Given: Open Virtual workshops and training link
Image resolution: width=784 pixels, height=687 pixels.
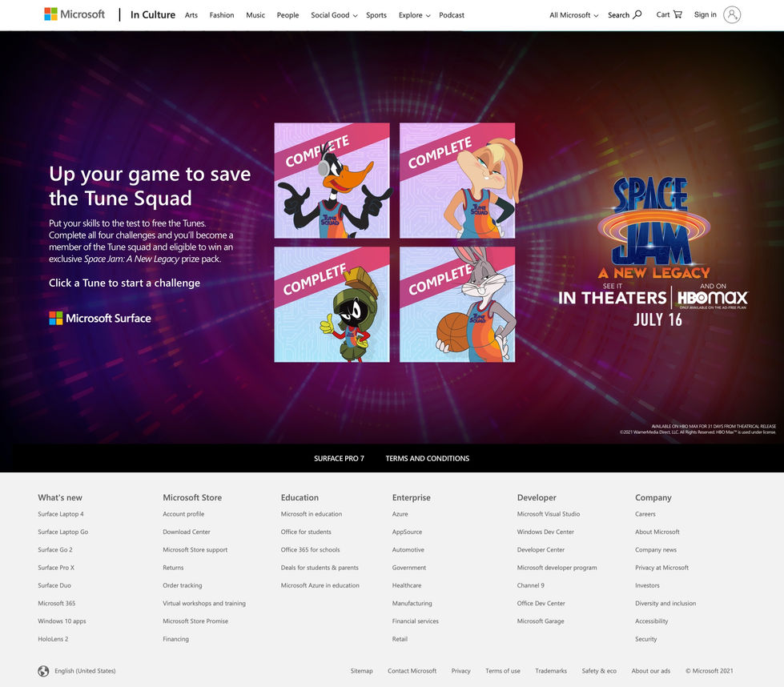Looking at the screenshot, I should [204, 604].
